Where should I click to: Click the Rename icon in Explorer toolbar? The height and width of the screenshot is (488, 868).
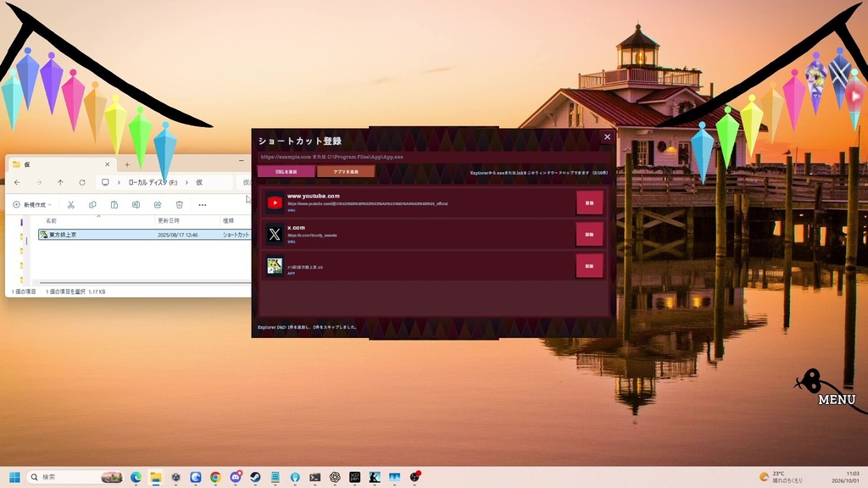[136, 205]
